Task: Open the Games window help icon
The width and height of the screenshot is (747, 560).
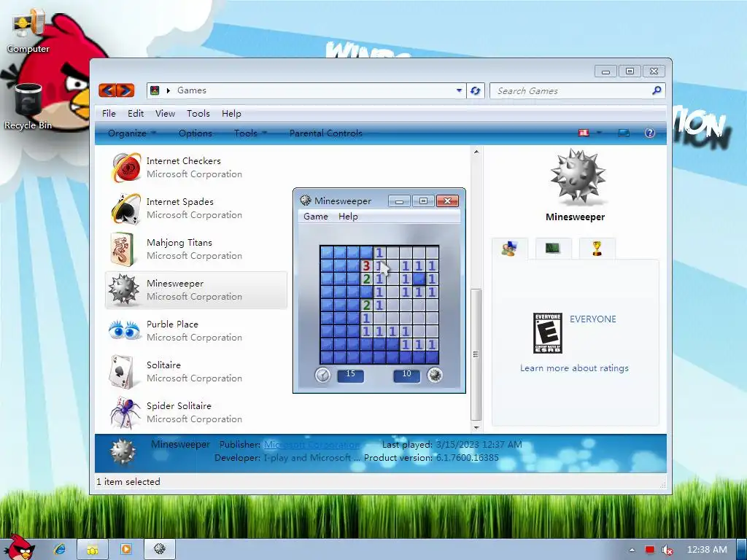Action: (x=650, y=133)
